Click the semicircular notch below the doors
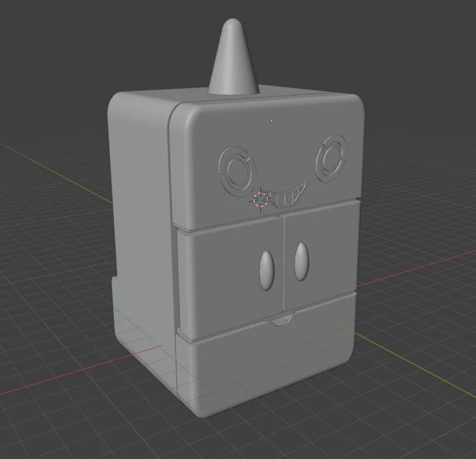Screen dimensions: 476x459 [283, 320]
